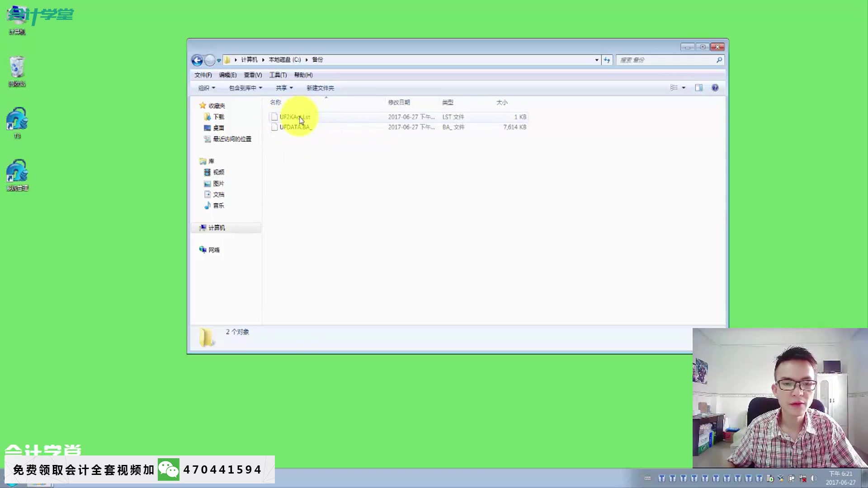
Task: Click the Back navigation arrow
Action: click(x=197, y=60)
